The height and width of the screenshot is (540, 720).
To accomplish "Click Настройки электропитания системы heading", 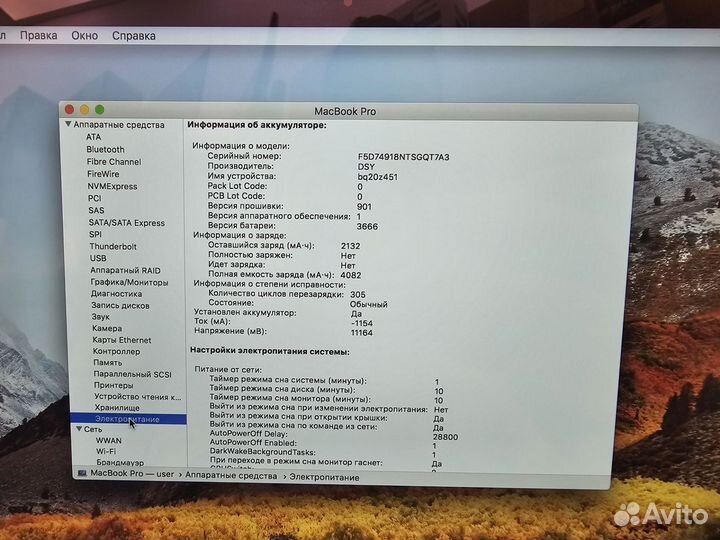I will coord(270,351).
